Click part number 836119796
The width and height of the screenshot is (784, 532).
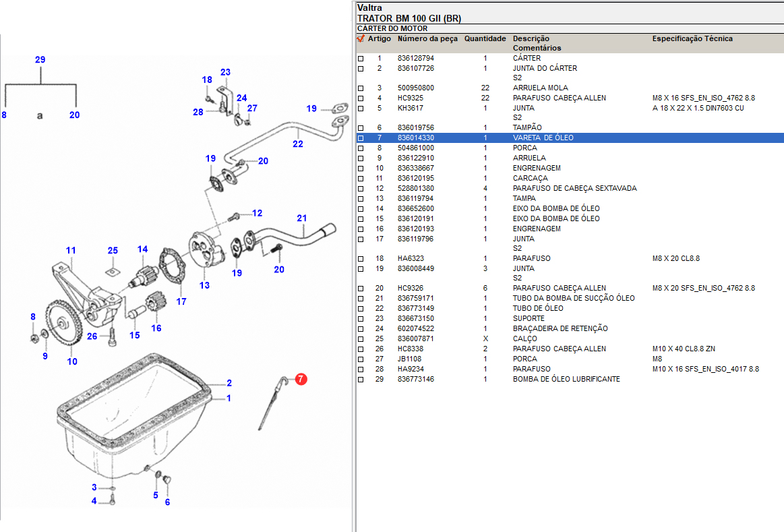point(416,239)
